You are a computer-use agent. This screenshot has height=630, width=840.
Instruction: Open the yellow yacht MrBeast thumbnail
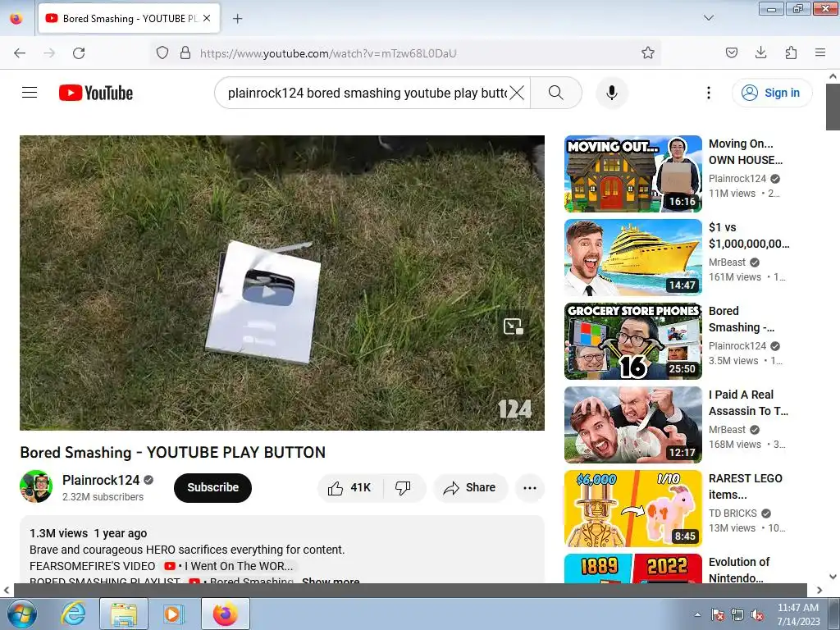pos(632,257)
